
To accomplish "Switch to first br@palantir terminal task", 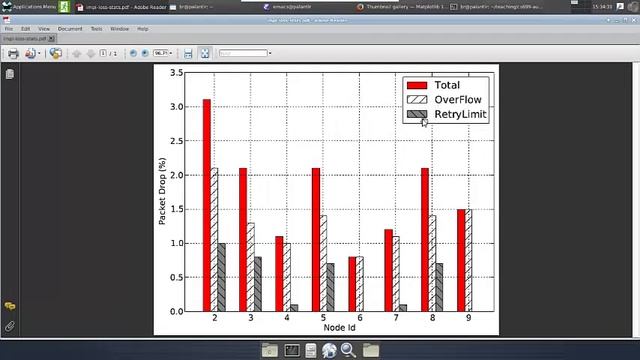I will click(192, 7).
